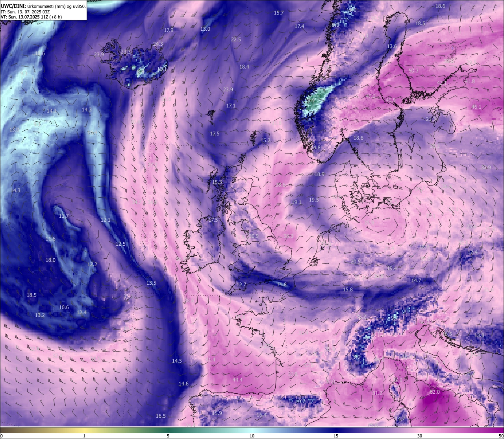Click the 20.9 value over England
The width and height of the screenshot is (504, 439).
coord(254,236)
